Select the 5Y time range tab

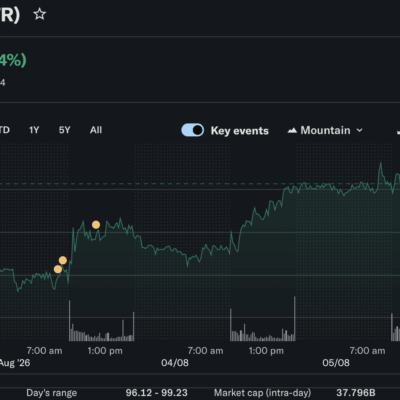pos(64,130)
